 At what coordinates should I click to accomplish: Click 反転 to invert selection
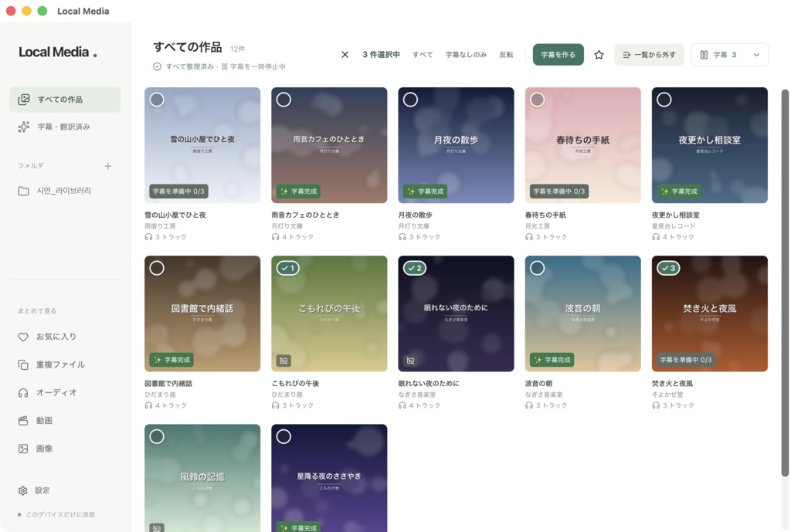coord(507,55)
